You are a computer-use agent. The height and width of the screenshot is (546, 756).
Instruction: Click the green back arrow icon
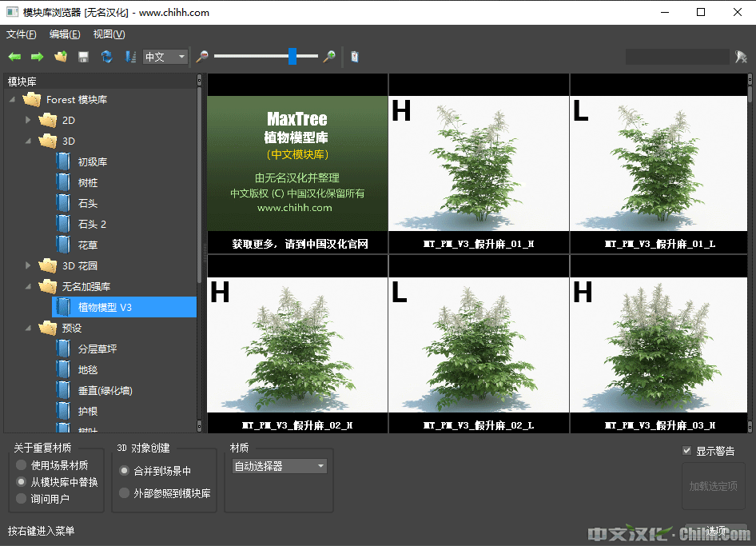coord(14,57)
